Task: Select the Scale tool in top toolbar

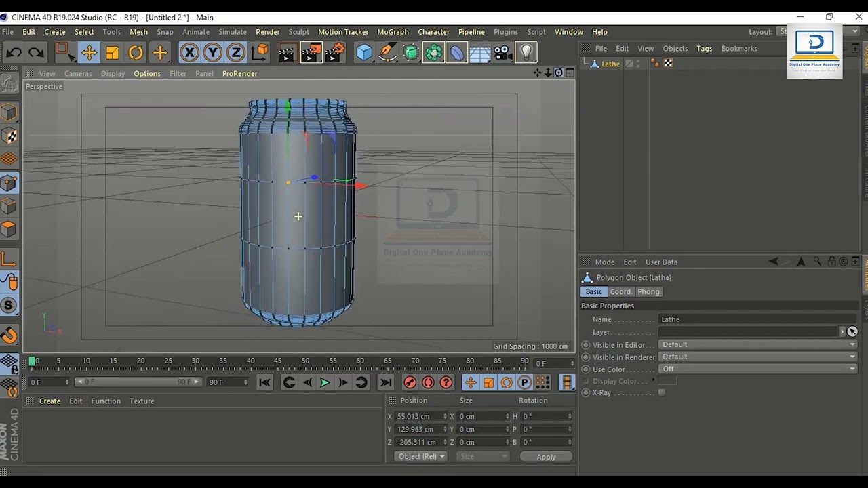Action: 113,52
